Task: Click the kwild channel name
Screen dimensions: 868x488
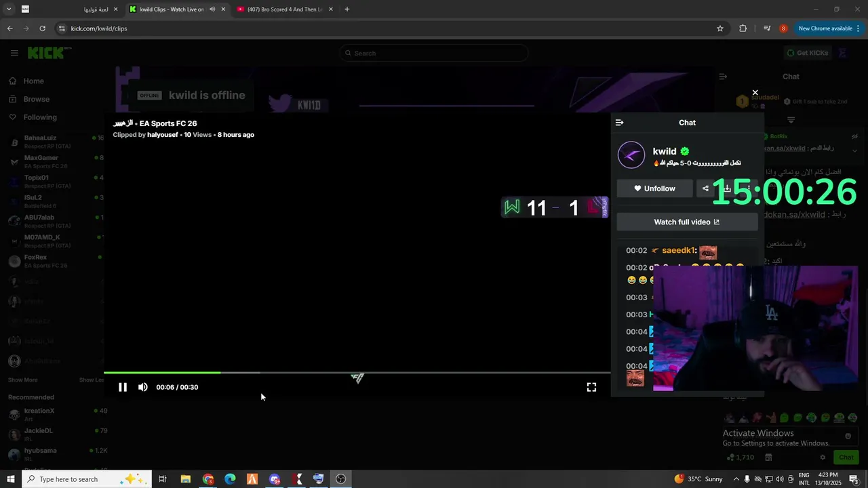Action: coord(665,151)
